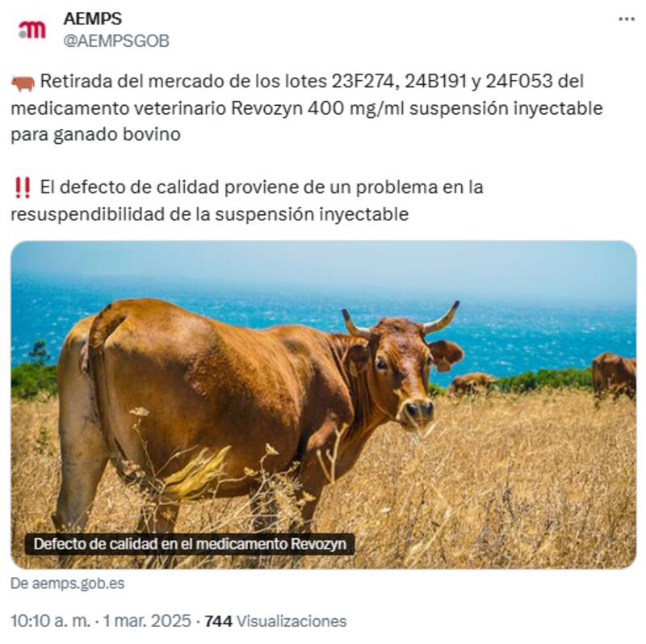Open the three-dot more options menu
Viewport: 646px width, 644px height.
(x=627, y=19)
